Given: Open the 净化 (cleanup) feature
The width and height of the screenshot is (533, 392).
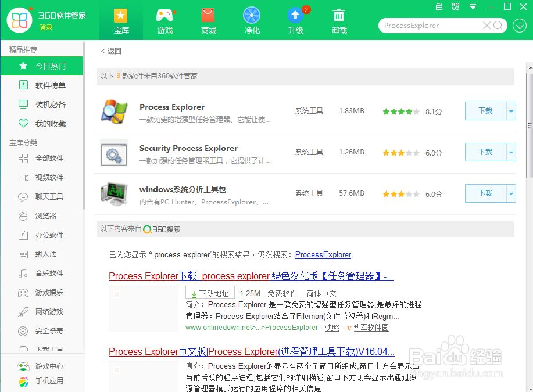Looking at the screenshot, I should 252,20.
